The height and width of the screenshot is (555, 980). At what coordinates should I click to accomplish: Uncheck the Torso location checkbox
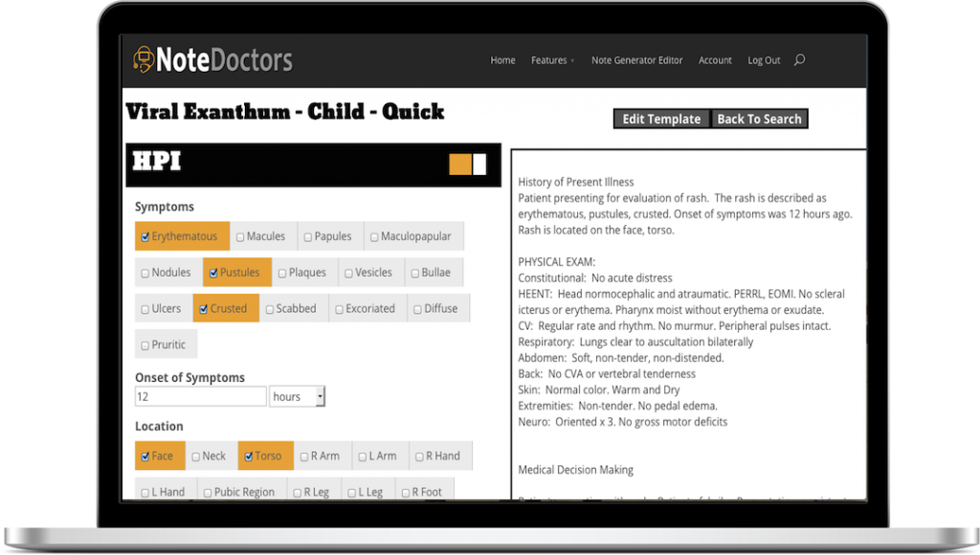tap(248, 456)
